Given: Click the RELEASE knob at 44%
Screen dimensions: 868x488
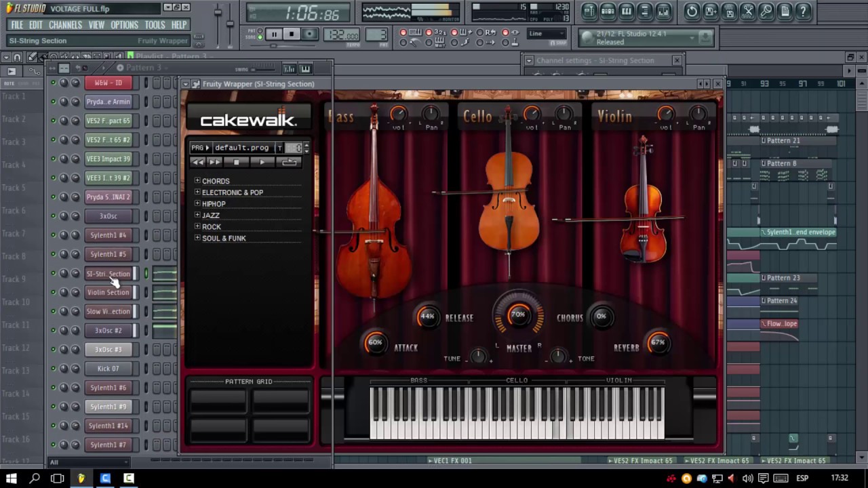Looking at the screenshot, I should (x=427, y=317).
